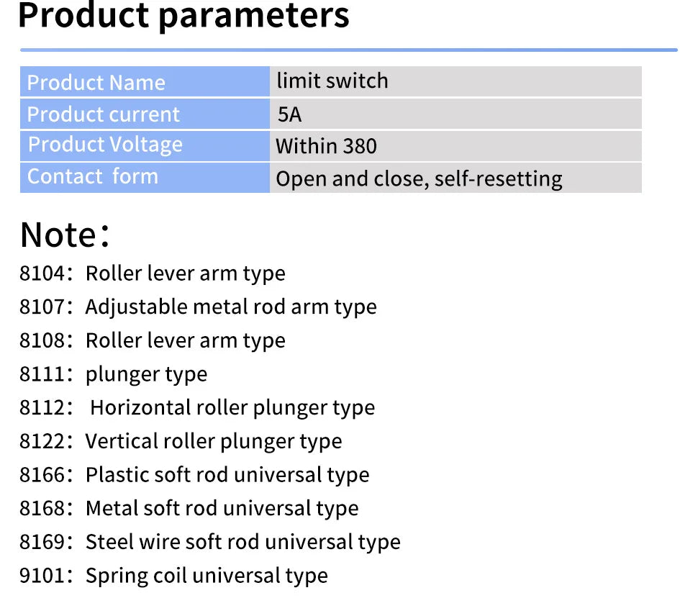This screenshot has width=698, height=616.
Task: Click the 8168 Metal soft rod line
Action: [x=189, y=508]
